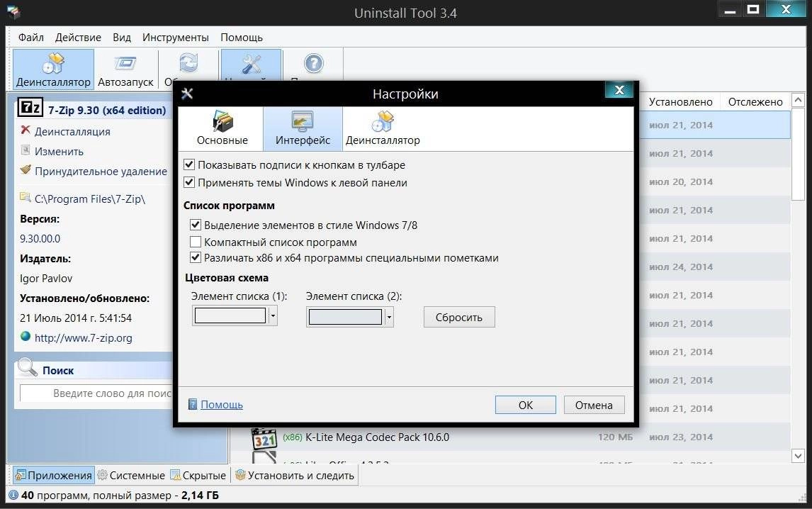Close the Настройки dialog with X
Viewport: 812px width, 509px height.
[x=619, y=90]
